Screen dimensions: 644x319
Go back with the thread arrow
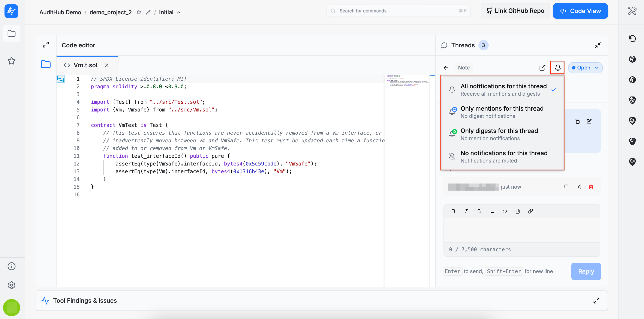click(x=446, y=68)
